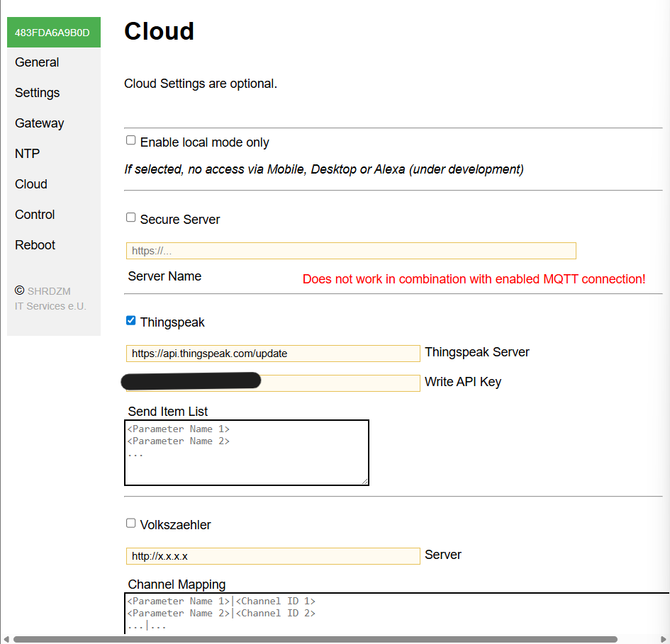Viewport: 670px width, 644px height.
Task: Enable the Volkszaehler checkbox
Action: click(131, 523)
